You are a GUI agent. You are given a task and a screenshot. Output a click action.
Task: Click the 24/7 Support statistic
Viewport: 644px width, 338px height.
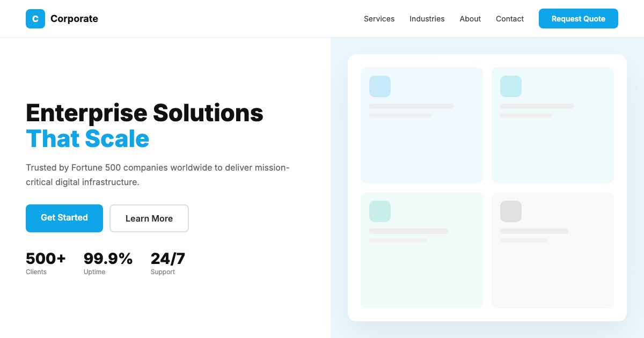tap(167, 263)
